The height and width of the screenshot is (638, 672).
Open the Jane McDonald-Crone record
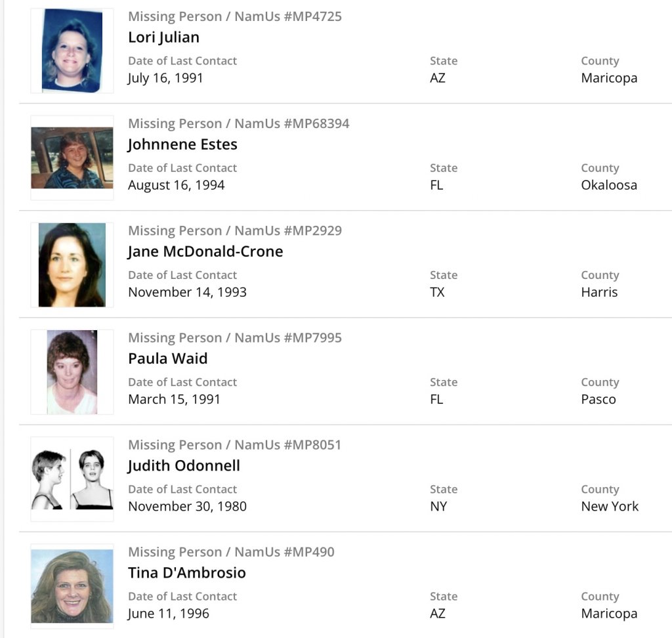coord(205,251)
